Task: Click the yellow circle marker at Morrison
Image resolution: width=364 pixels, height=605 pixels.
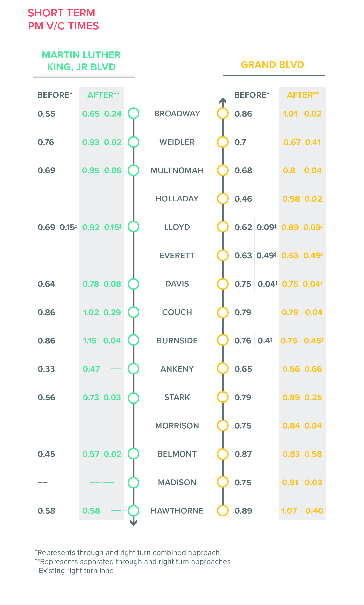Action: pyautogui.click(x=223, y=425)
